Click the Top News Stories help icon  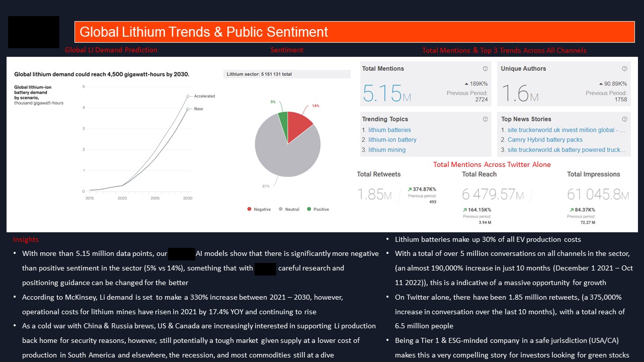(x=624, y=119)
